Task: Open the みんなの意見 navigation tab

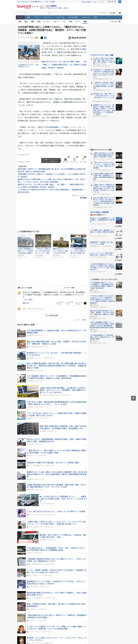Action: tap(73, 17)
